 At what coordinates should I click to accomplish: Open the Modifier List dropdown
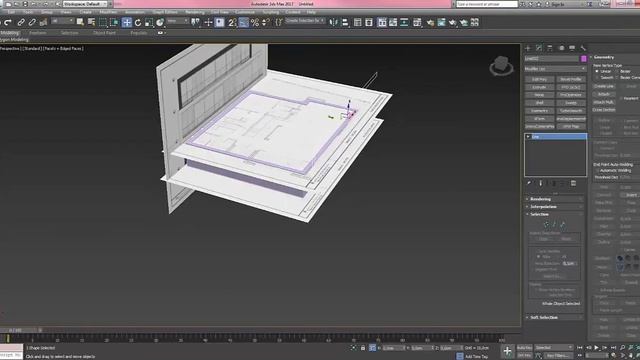click(555, 69)
